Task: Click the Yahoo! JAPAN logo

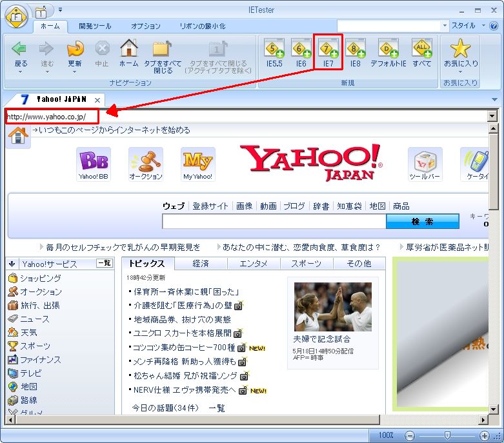Action: [311, 162]
